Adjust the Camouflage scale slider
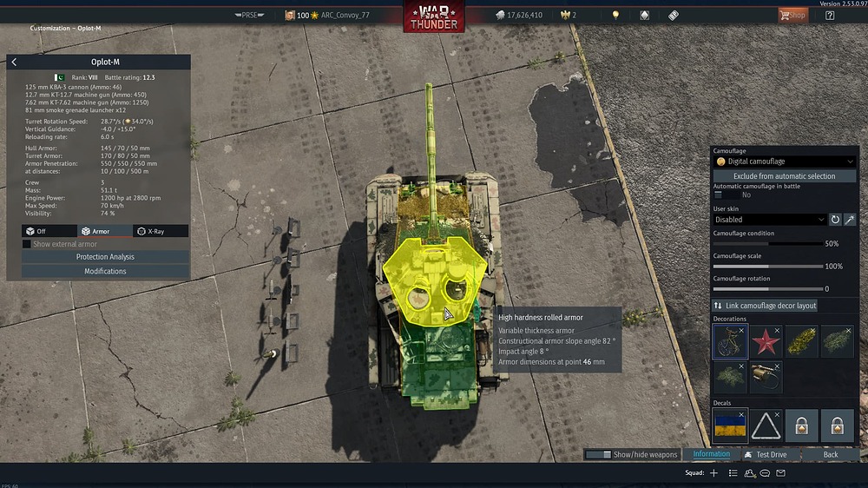This screenshot has height=488, width=868. [x=767, y=267]
